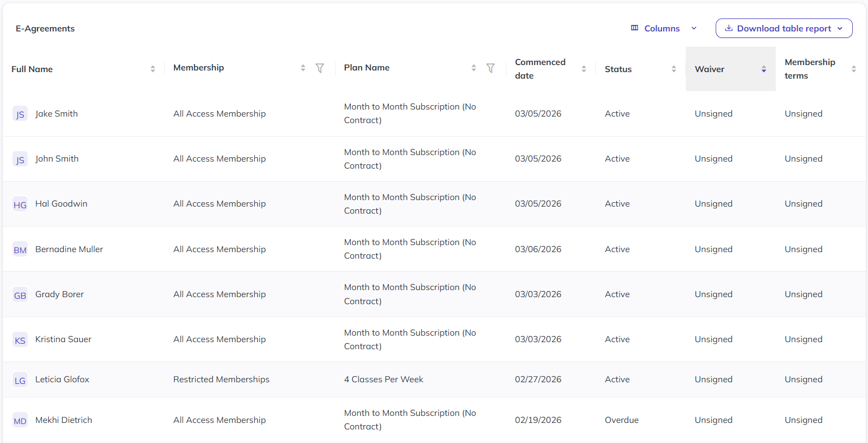Click the KS avatar badge
Viewport: 868px width, 443px height.
coord(20,340)
